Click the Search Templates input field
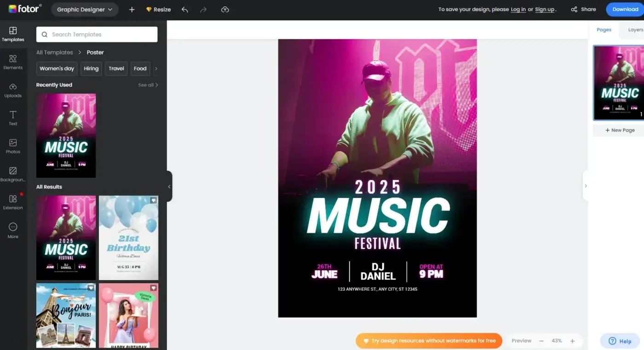This screenshot has height=350, width=644. click(97, 35)
